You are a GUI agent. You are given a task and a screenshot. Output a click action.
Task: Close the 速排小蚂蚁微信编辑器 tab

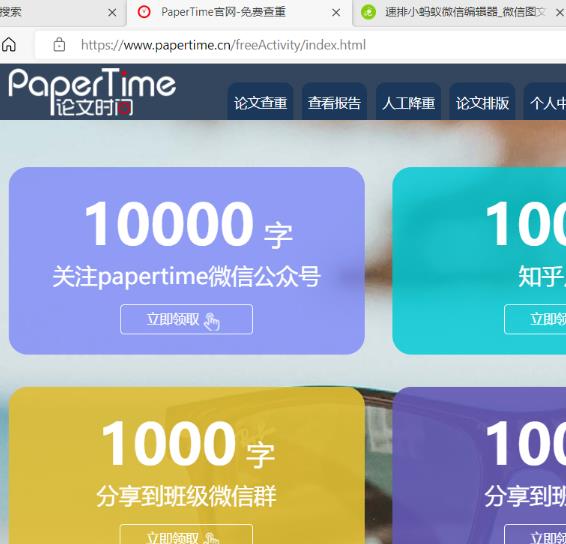[560, 13]
